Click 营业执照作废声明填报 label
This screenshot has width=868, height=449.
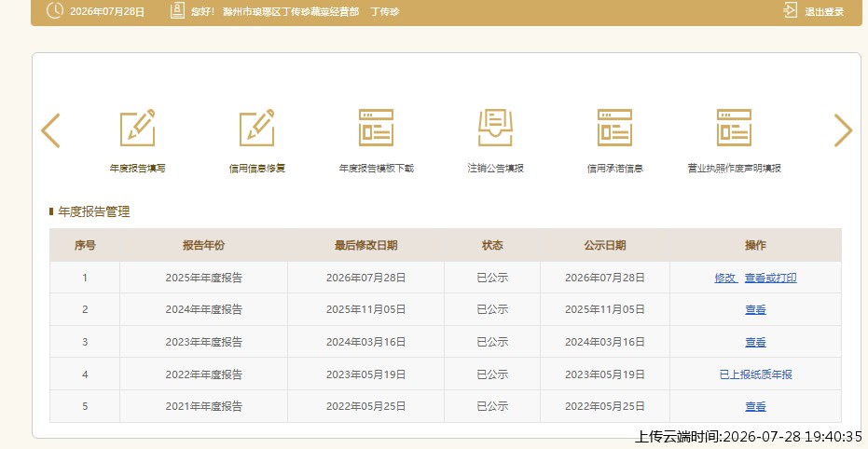pyautogui.click(x=734, y=169)
